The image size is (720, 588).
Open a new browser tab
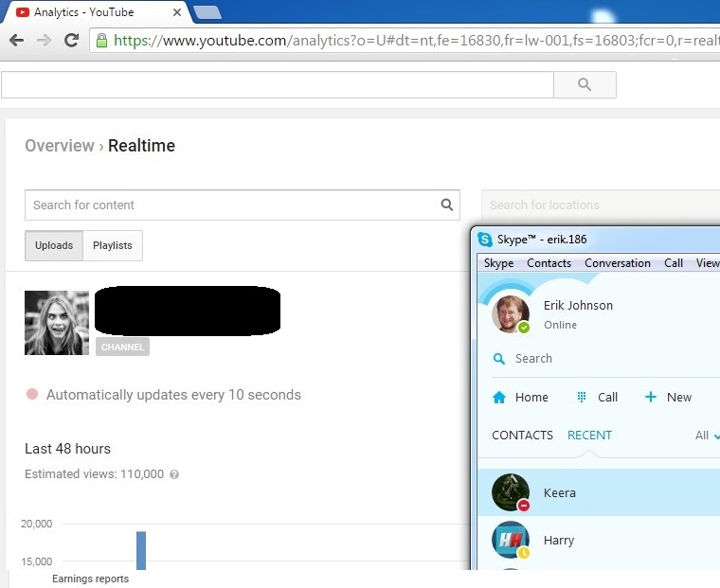(x=207, y=12)
